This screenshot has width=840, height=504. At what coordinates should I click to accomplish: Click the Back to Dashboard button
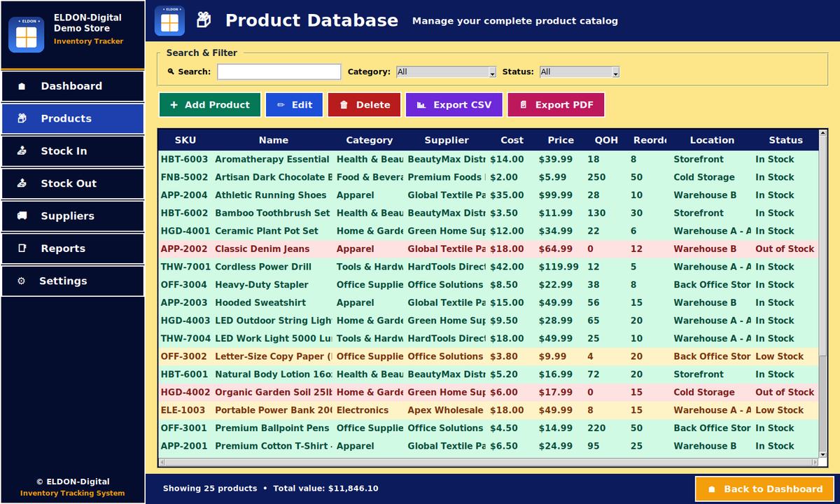[764, 489]
